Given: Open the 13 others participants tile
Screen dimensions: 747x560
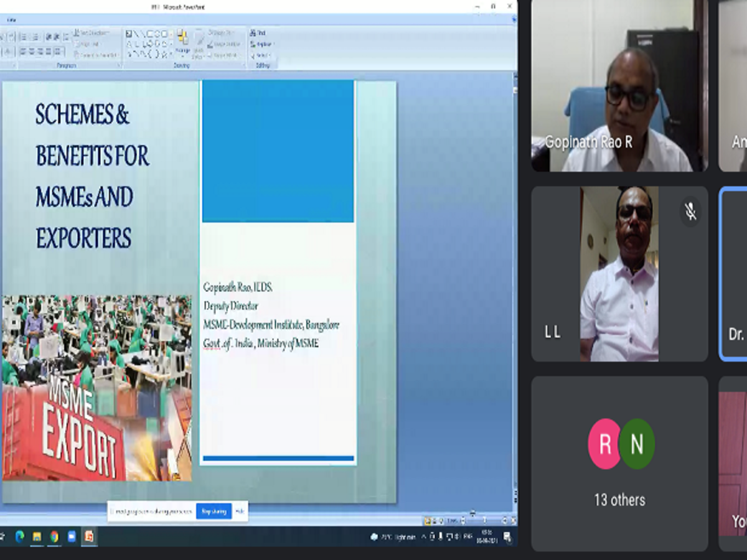Looking at the screenshot, I should [x=619, y=464].
